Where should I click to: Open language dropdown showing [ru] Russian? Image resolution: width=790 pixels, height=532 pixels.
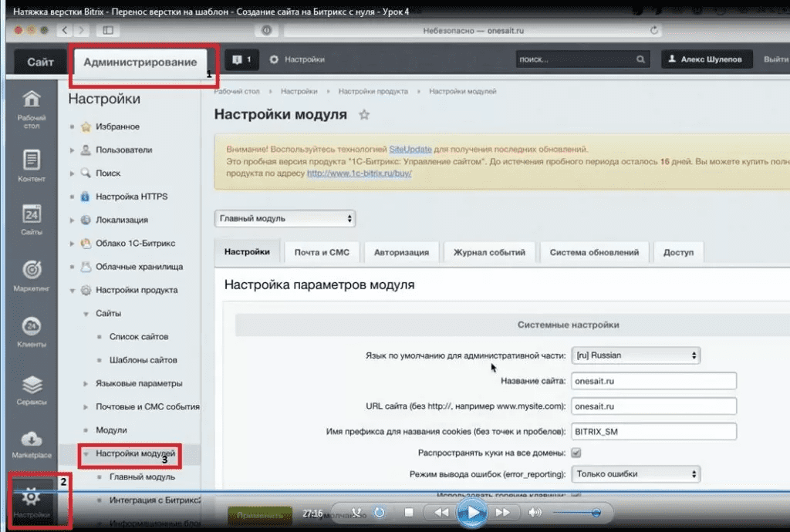[x=636, y=355]
